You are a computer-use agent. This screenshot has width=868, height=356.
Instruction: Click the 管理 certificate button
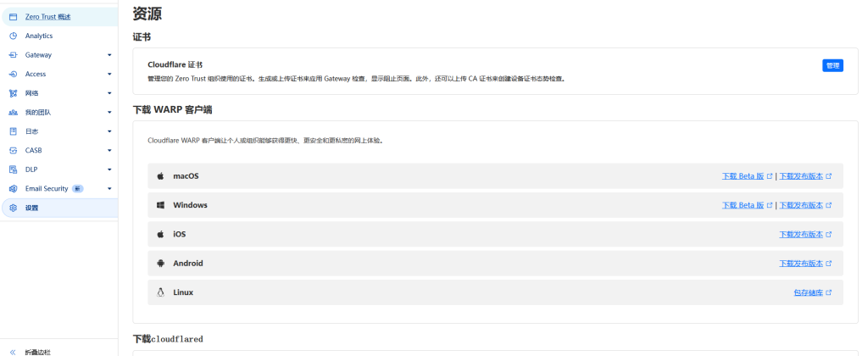[x=832, y=65]
